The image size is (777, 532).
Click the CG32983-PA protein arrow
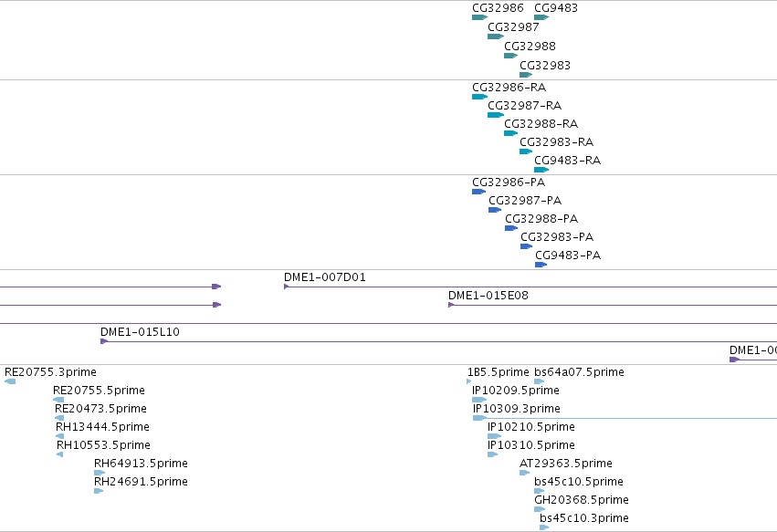(x=526, y=246)
